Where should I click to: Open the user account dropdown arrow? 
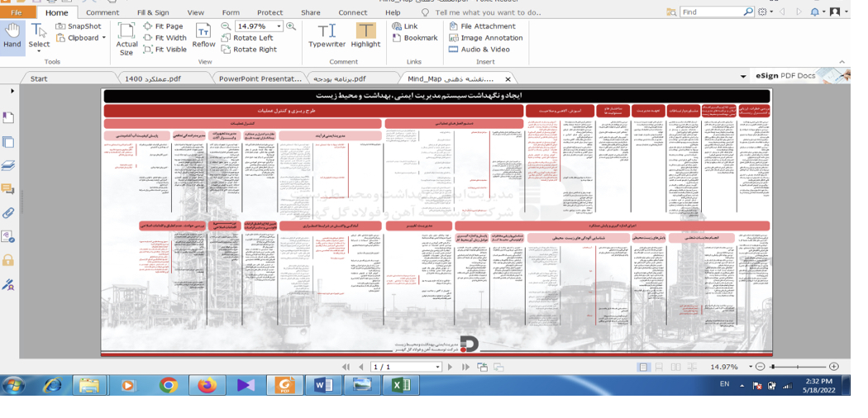[846, 12]
